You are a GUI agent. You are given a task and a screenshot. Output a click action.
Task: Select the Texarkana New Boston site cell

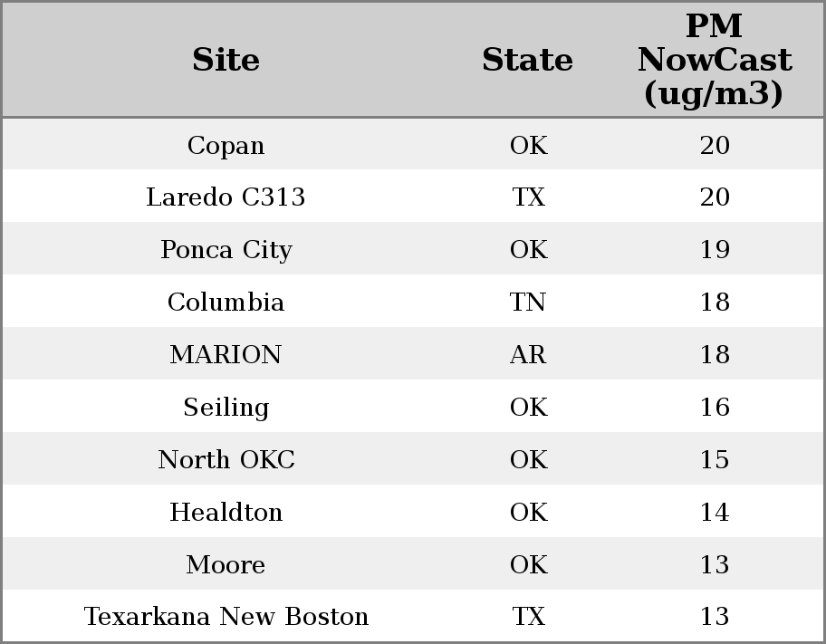point(226,617)
